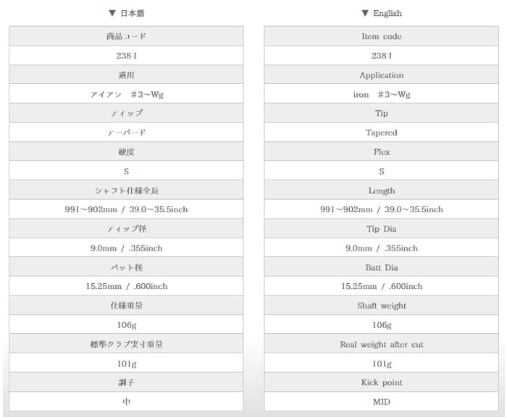This screenshot has height=420, width=507.
Task: Select the Flex label row
Action: (x=381, y=152)
